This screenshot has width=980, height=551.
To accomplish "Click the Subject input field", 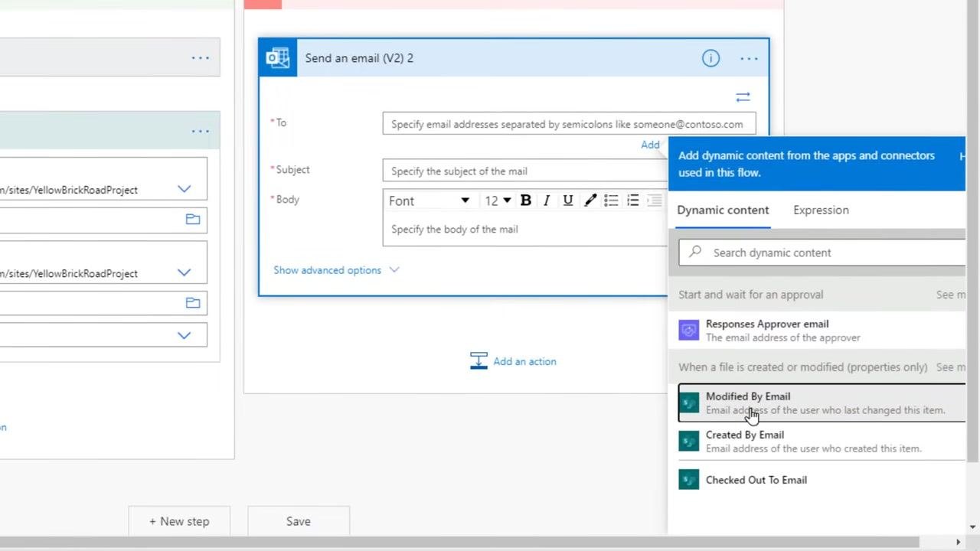I will pos(525,171).
